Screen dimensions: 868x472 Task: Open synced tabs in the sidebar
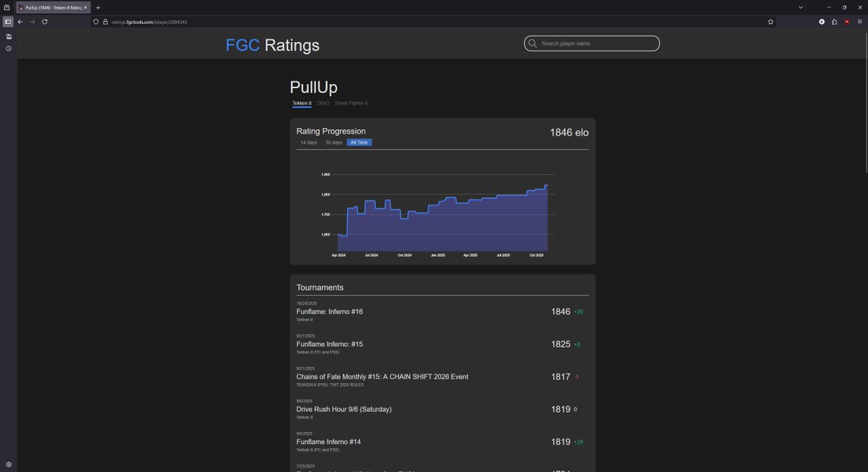8,36
